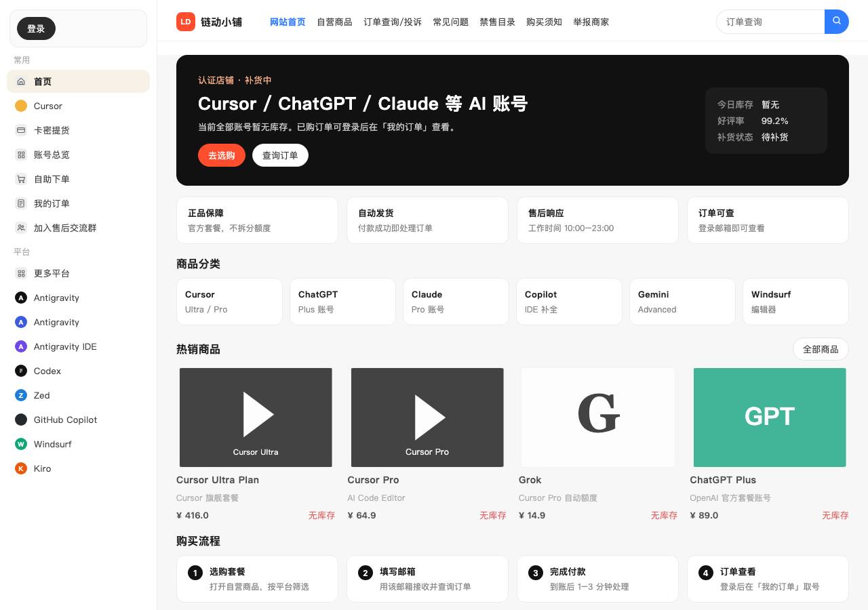Click the 售后响应 feature heading

[546, 213]
